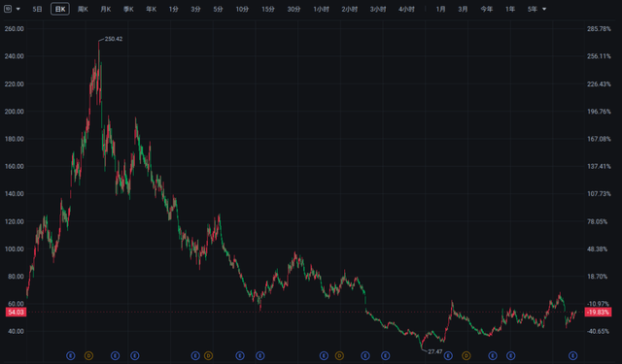Switch to the 30分 interval tab
622x364 pixels.
tap(294, 9)
